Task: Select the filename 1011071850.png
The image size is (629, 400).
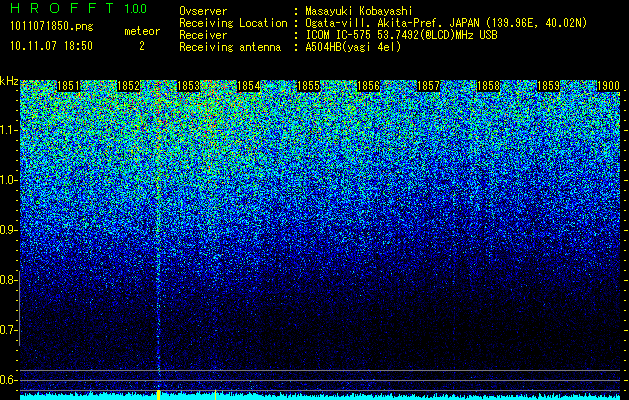Action: pyautogui.click(x=52, y=27)
